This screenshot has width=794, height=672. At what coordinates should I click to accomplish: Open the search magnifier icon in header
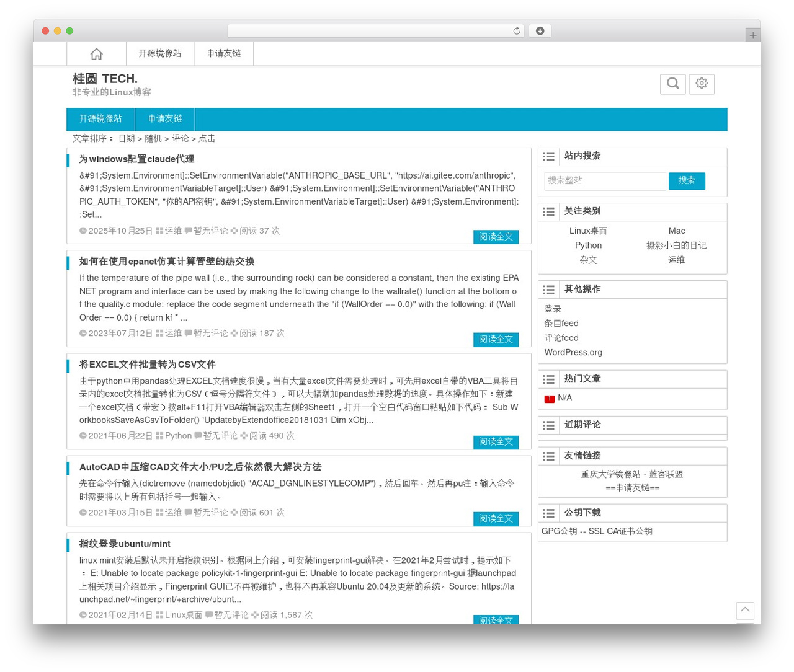tap(672, 84)
